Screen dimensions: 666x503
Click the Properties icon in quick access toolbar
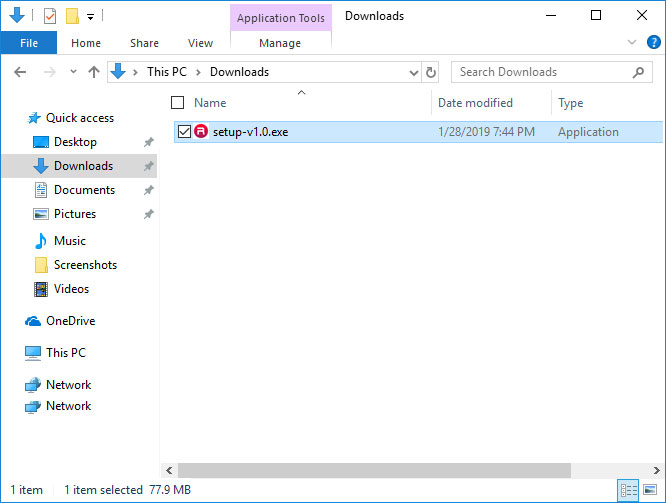pos(50,17)
